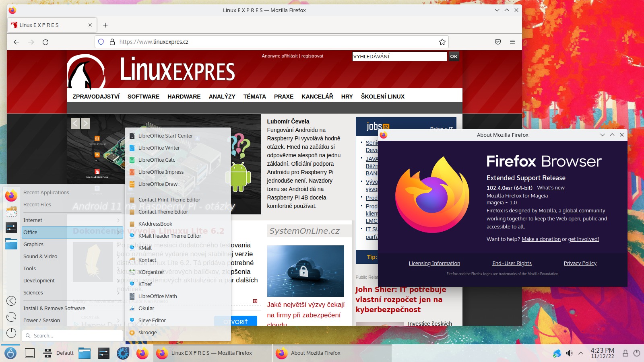
Task: Show next slide in article carousel
Action: (x=85, y=123)
